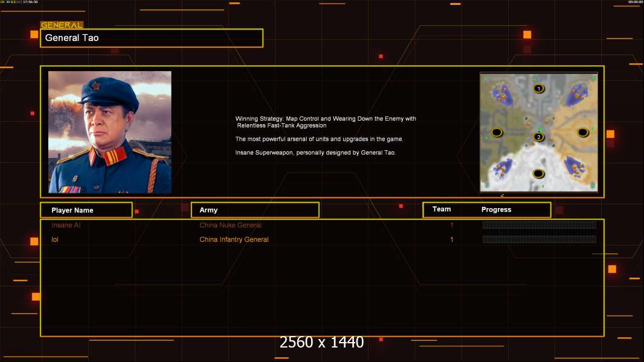The image size is (644, 362).
Task: Click team number in lol row
Action: tap(451, 240)
